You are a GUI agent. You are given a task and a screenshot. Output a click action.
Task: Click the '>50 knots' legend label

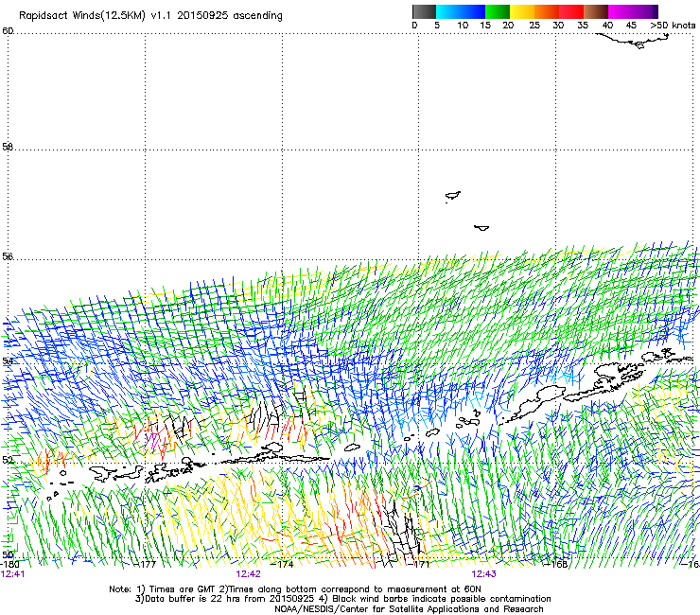click(673, 26)
